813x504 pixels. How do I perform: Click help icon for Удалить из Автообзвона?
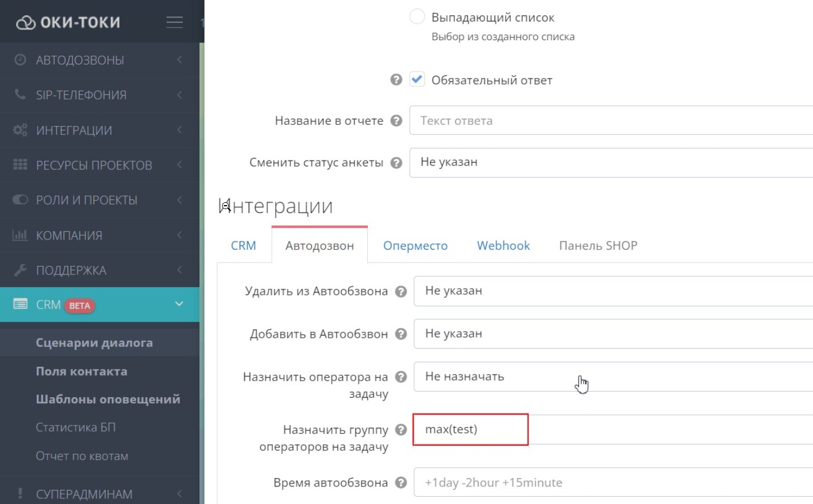(401, 292)
